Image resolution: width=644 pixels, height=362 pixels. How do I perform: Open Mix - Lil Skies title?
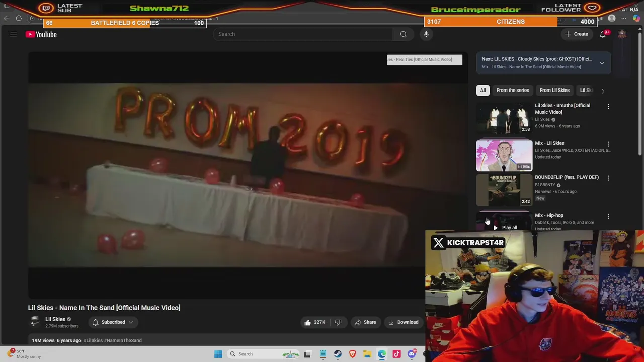point(549,143)
